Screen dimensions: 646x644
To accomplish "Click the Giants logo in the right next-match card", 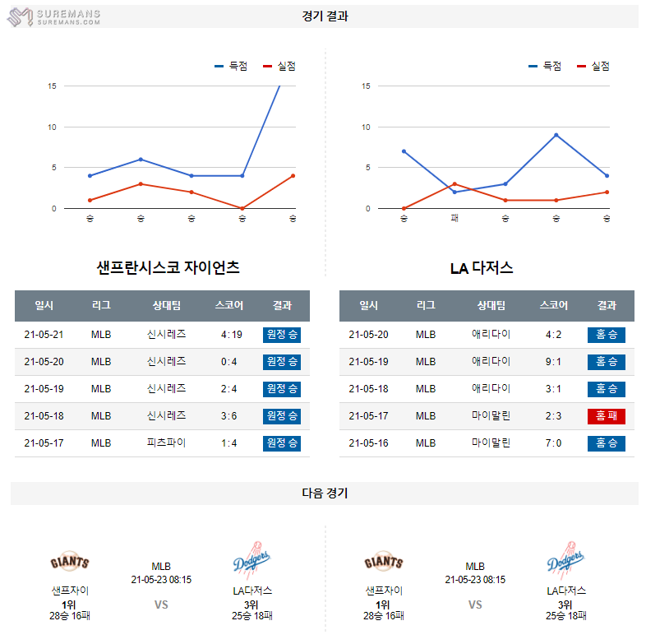I will pyautogui.click(x=384, y=563).
